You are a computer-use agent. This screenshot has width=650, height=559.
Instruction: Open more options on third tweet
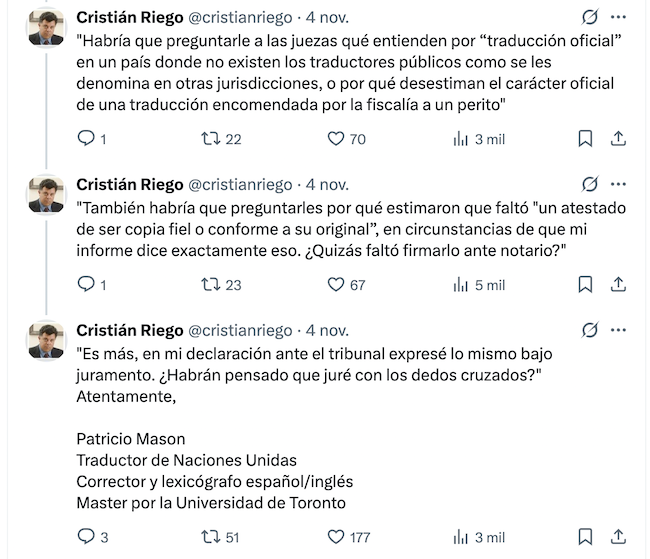tap(618, 330)
